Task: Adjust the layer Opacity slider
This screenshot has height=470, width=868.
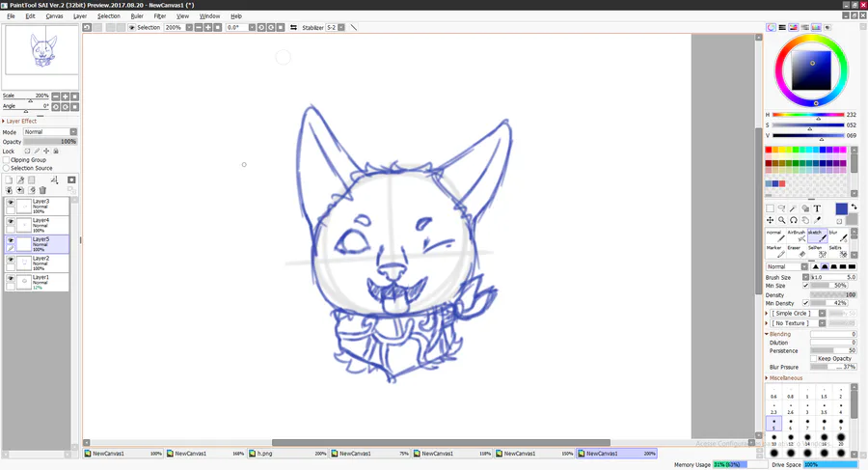Action: point(50,141)
